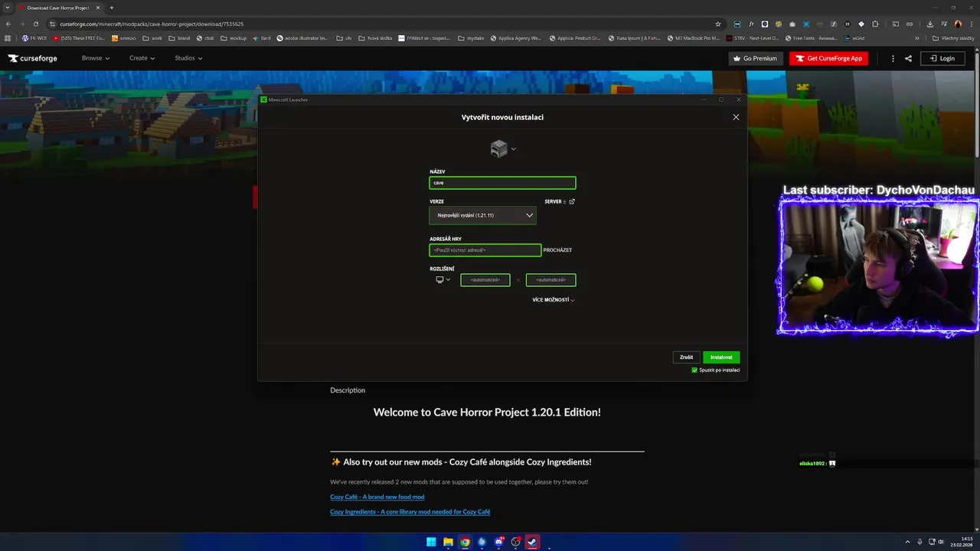Open Cozy Ingredients library mod link

click(410, 511)
